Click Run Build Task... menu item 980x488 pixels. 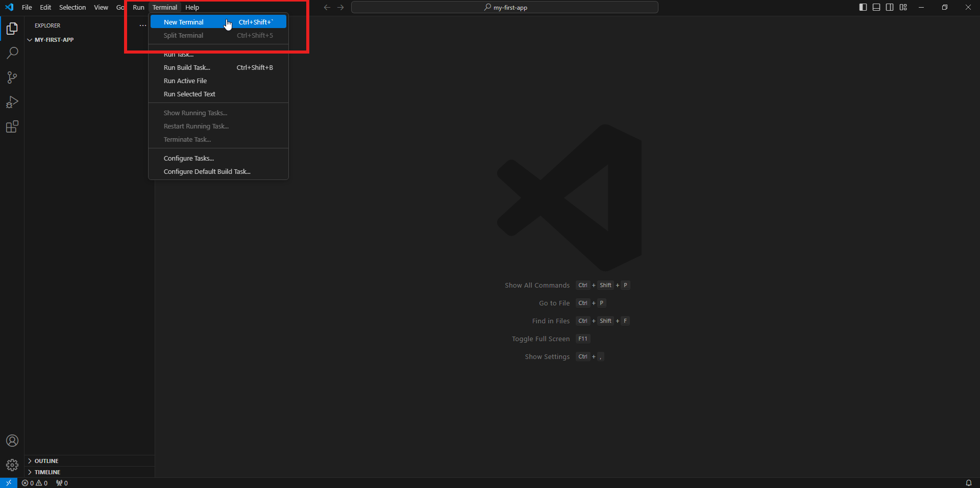click(187, 68)
